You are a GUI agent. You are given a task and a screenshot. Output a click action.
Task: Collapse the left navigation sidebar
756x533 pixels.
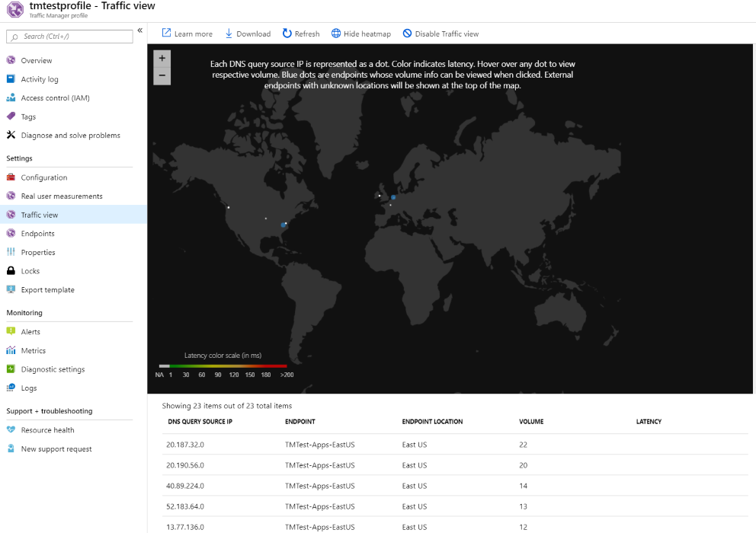coord(140,30)
